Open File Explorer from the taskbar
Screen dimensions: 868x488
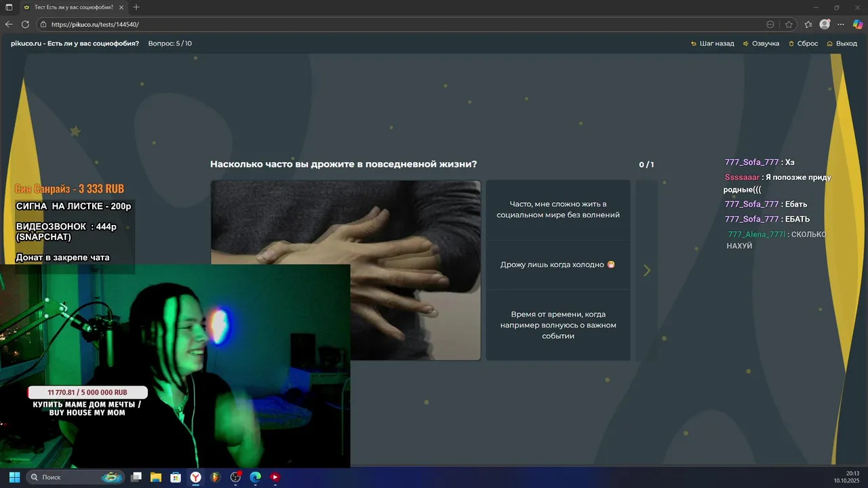pyautogui.click(x=156, y=477)
